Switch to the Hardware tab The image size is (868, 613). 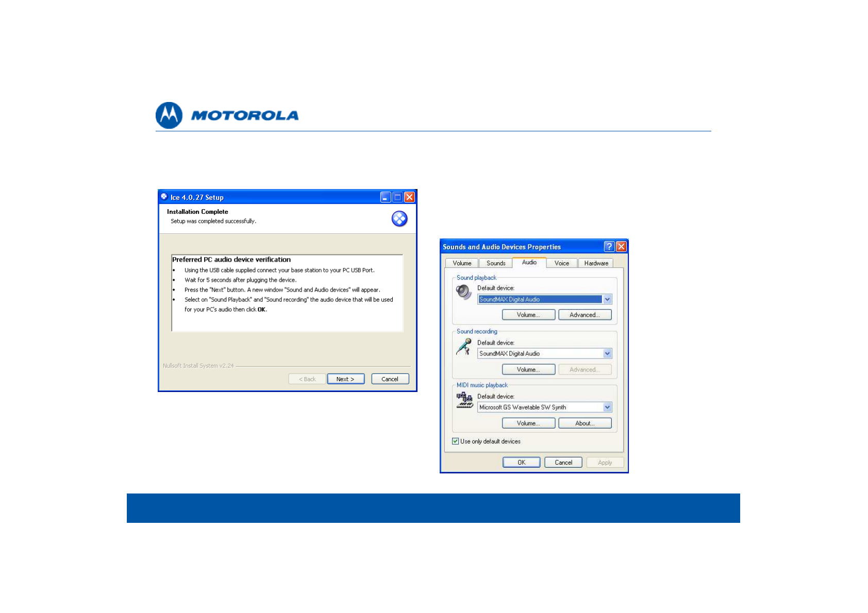coord(596,263)
